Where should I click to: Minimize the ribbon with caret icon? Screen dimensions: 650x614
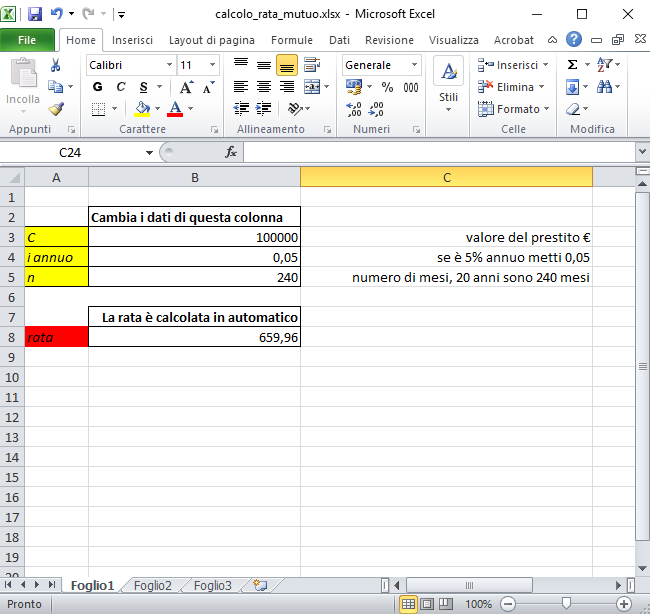pyautogui.click(x=552, y=40)
